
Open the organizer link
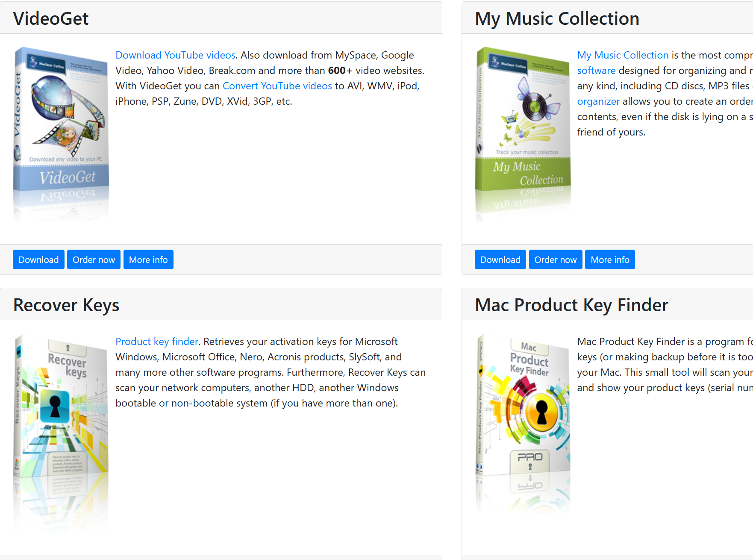[x=598, y=101]
